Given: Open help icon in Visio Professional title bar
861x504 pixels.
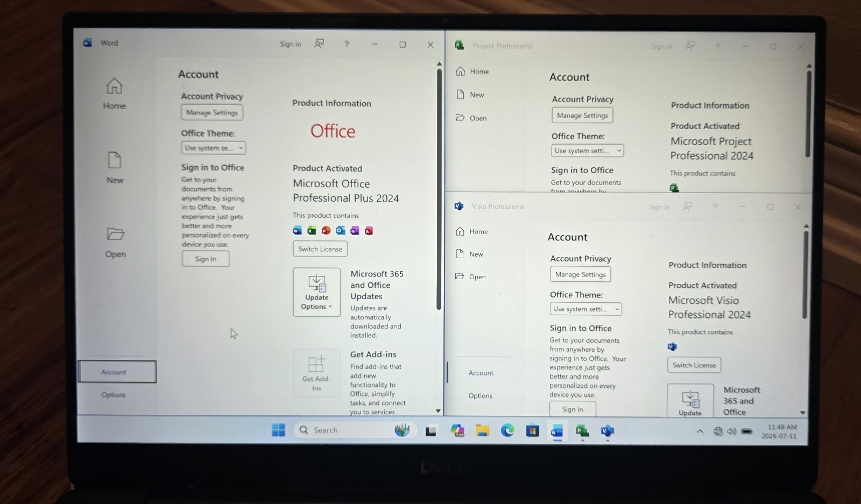Looking at the screenshot, I should pos(715,207).
